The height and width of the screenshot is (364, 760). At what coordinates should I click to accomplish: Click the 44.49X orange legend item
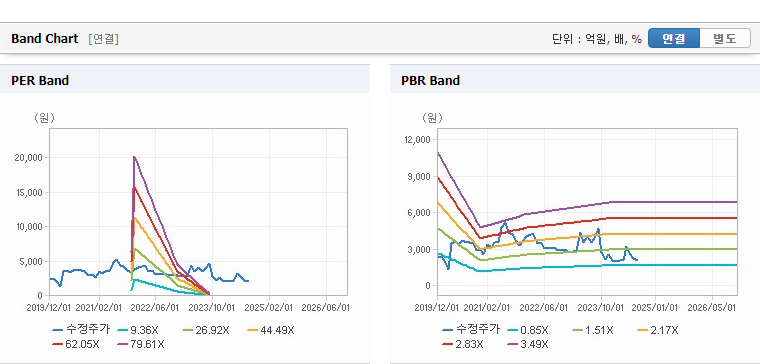click(x=270, y=331)
